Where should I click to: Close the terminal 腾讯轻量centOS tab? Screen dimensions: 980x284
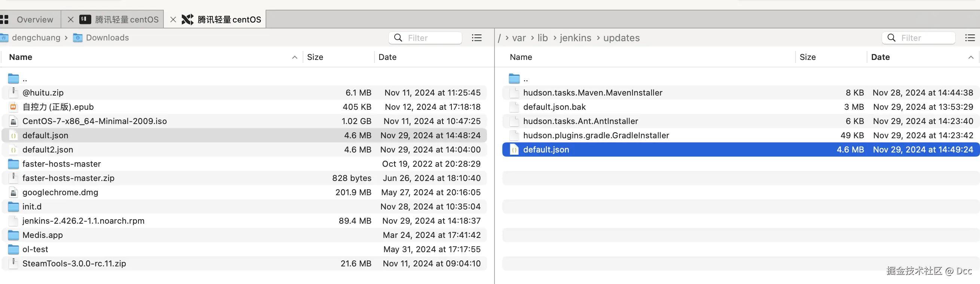pos(70,19)
